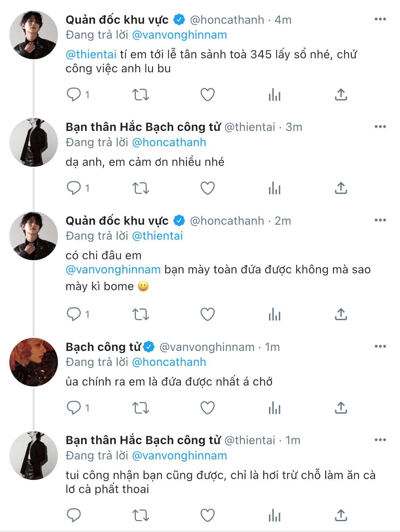
Task: Open more options on Bạch công tử's tweet
Action: (x=380, y=346)
